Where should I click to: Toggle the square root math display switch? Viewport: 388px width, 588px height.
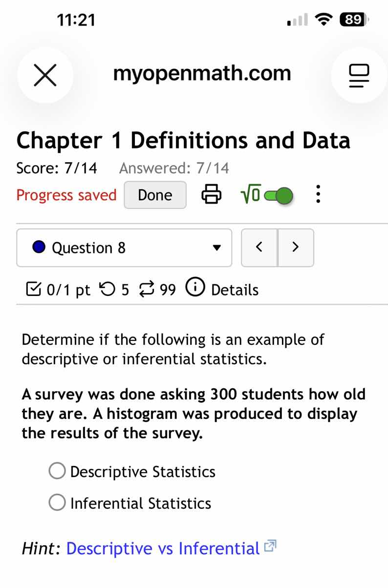click(x=278, y=195)
